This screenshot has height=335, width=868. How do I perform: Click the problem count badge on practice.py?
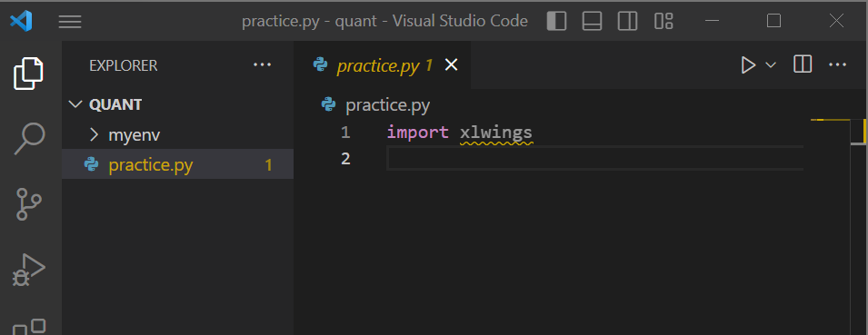(268, 164)
